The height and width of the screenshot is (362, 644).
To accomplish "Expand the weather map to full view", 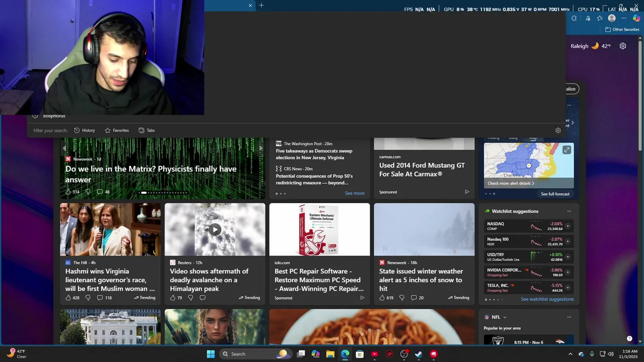I will [x=567, y=150].
